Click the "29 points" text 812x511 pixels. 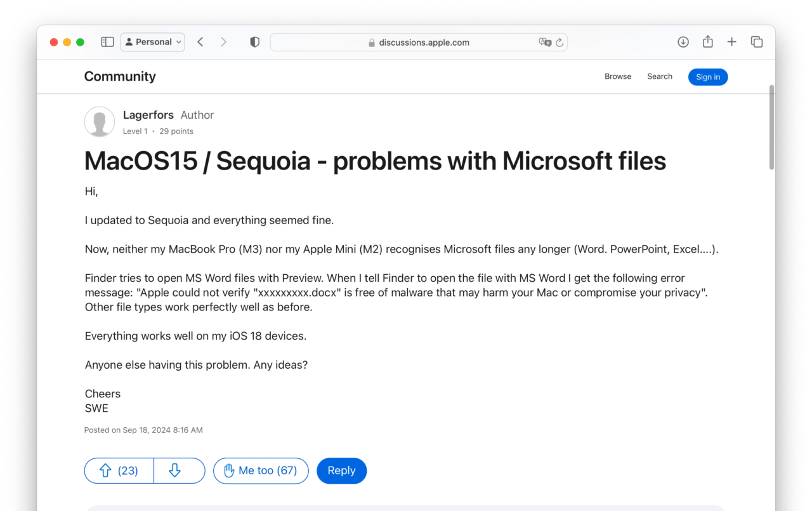click(x=176, y=131)
